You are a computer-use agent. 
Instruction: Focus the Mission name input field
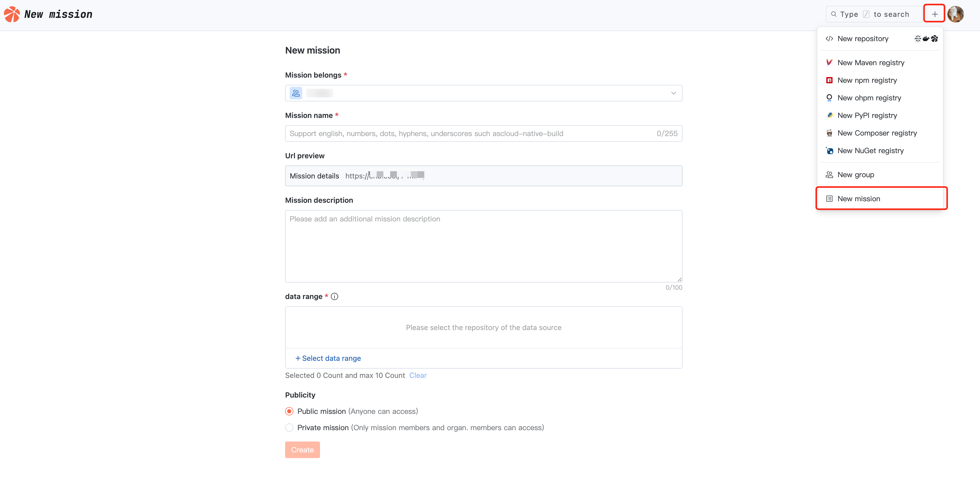pos(470,133)
